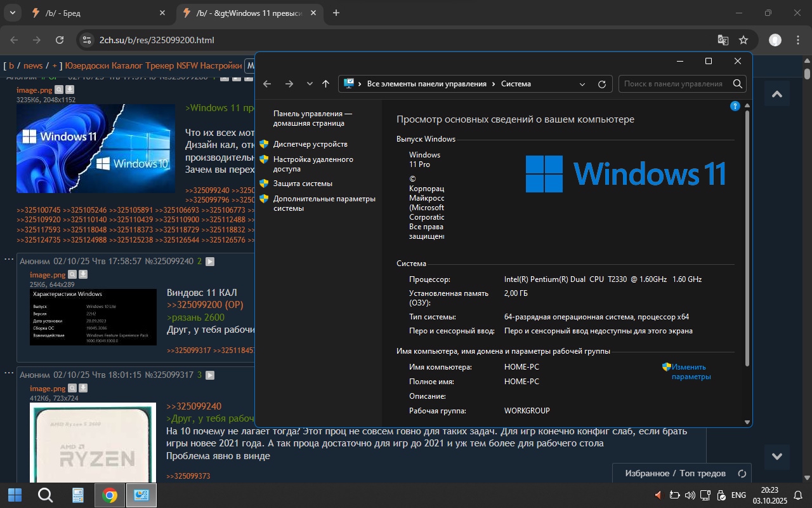812x508 pixels.
Task: Open Device Manager (Диспетчер устройств) link
Action: click(x=310, y=144)
